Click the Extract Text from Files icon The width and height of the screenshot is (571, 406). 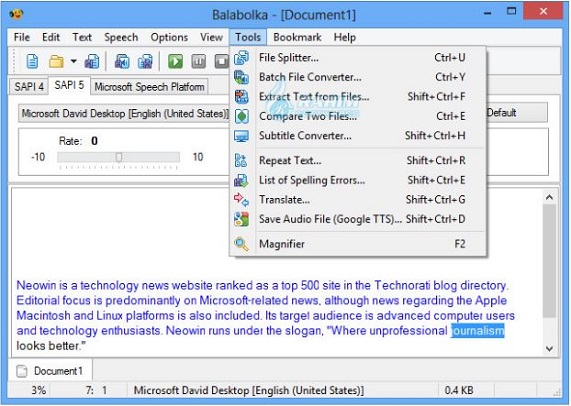click(241, 97)
